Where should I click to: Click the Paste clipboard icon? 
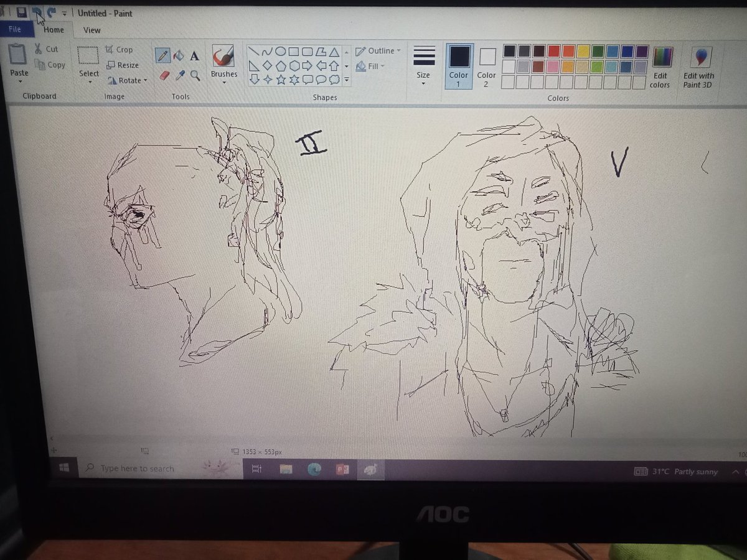(19, 55)
